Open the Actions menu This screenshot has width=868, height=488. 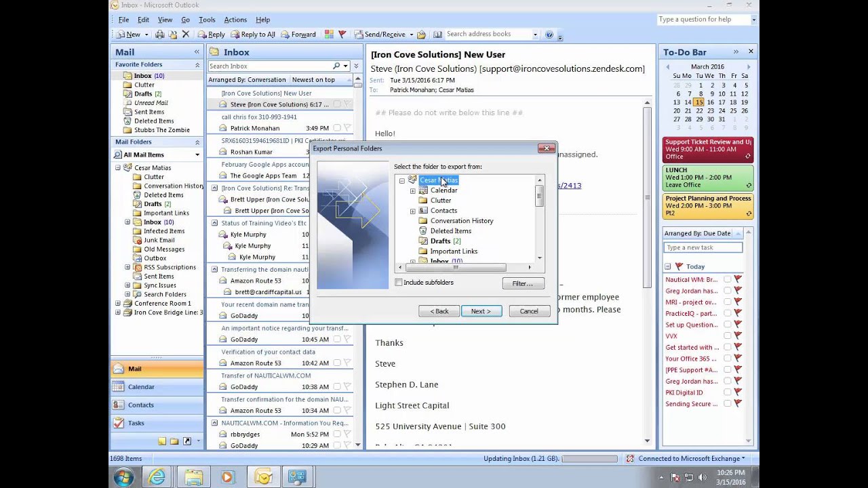pos(235,20)
